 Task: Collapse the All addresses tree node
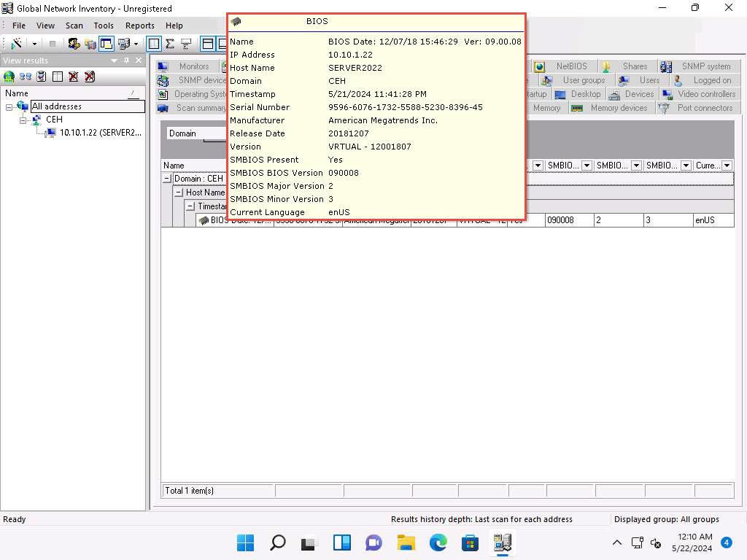(9, 106)
